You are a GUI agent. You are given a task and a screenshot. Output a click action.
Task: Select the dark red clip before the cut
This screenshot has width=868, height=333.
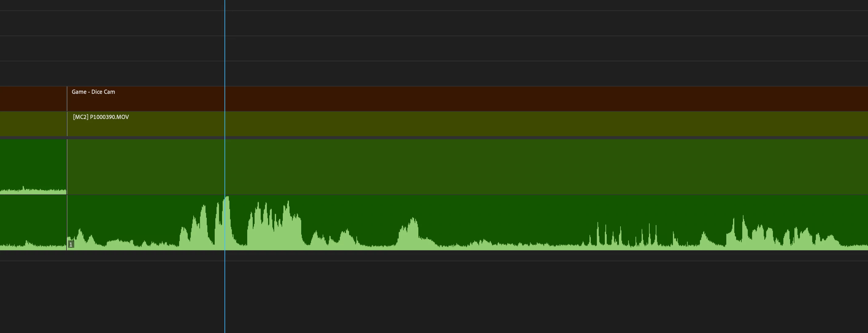click(x=33, y=99)
